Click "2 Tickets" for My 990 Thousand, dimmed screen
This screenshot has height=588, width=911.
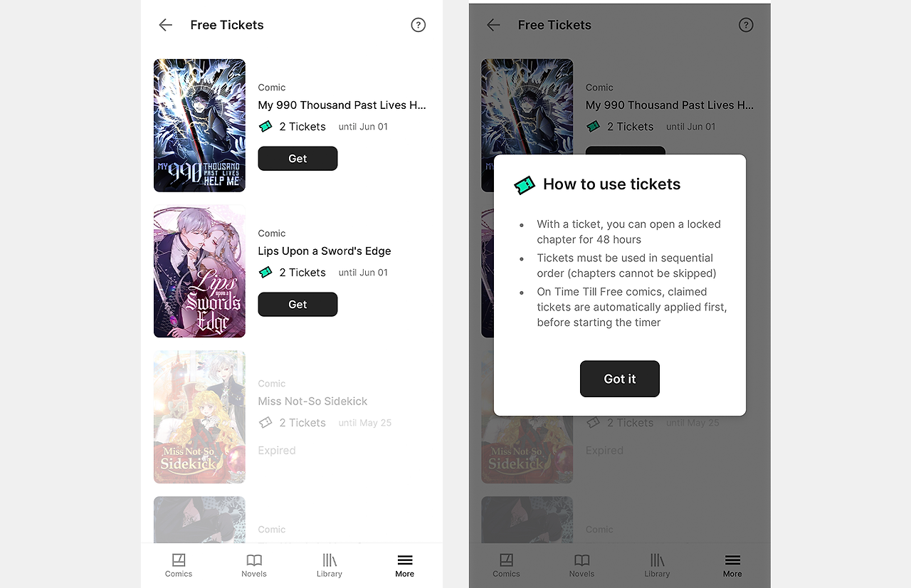(x=630, y=127)
